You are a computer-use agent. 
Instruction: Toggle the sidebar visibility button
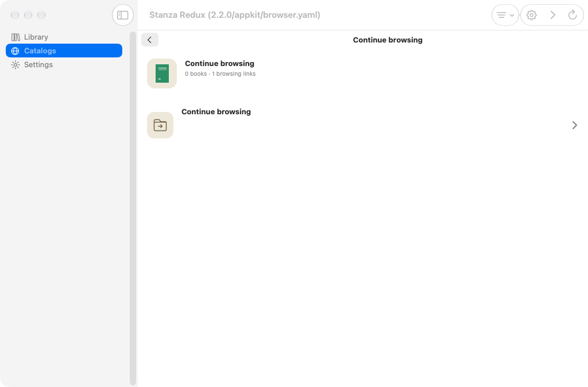pos(123,15)
